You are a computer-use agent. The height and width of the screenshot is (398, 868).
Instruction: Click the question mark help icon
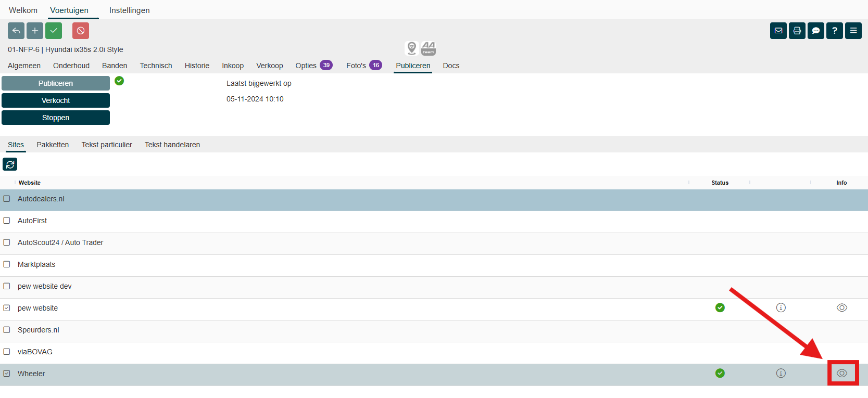tap(835, 31)
